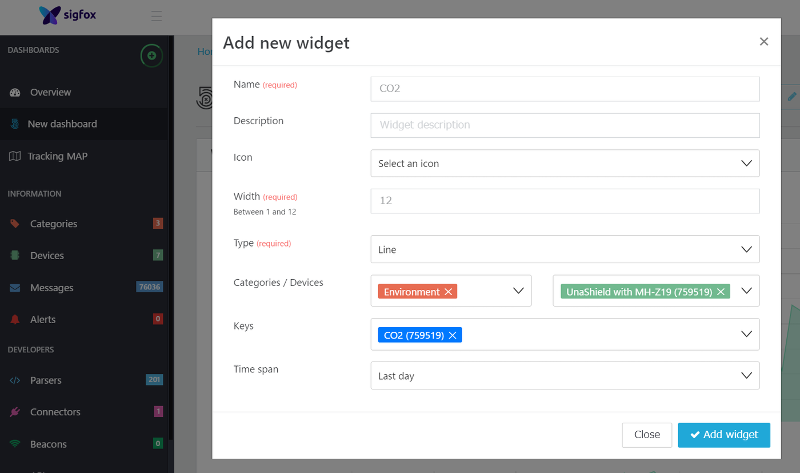The width and height of the screenshot is (800, 473).
Task: Expand the Keys dropdown arrow
Action: pyautogui.click(x=746, y=334)
